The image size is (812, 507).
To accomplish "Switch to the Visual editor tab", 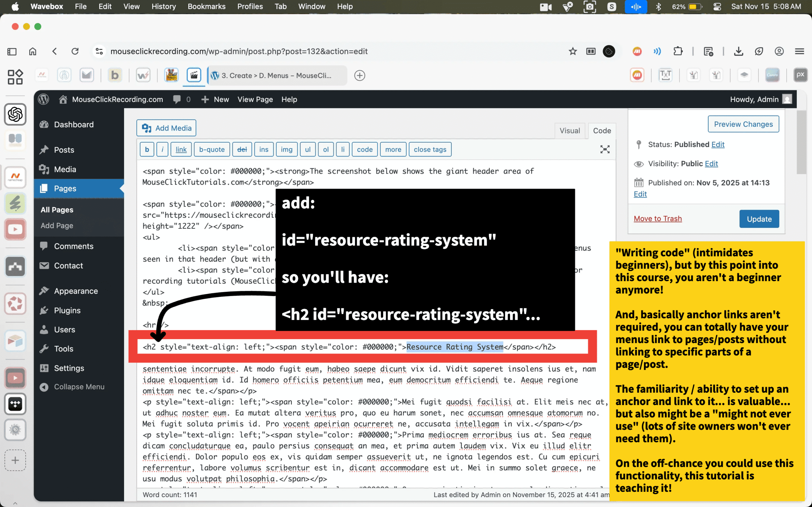I will point(569,131).
